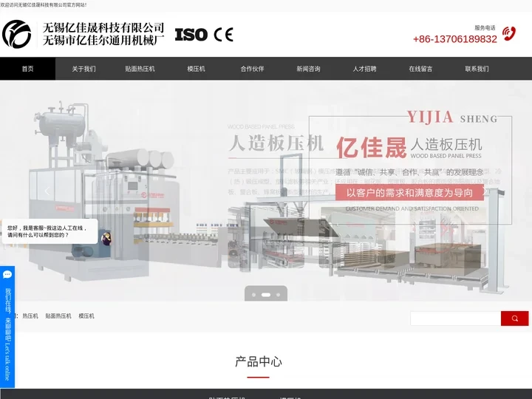Screen dimensions: 532x399
Task: Open 联系我们 menu item
Action: [x=477, y=69]
